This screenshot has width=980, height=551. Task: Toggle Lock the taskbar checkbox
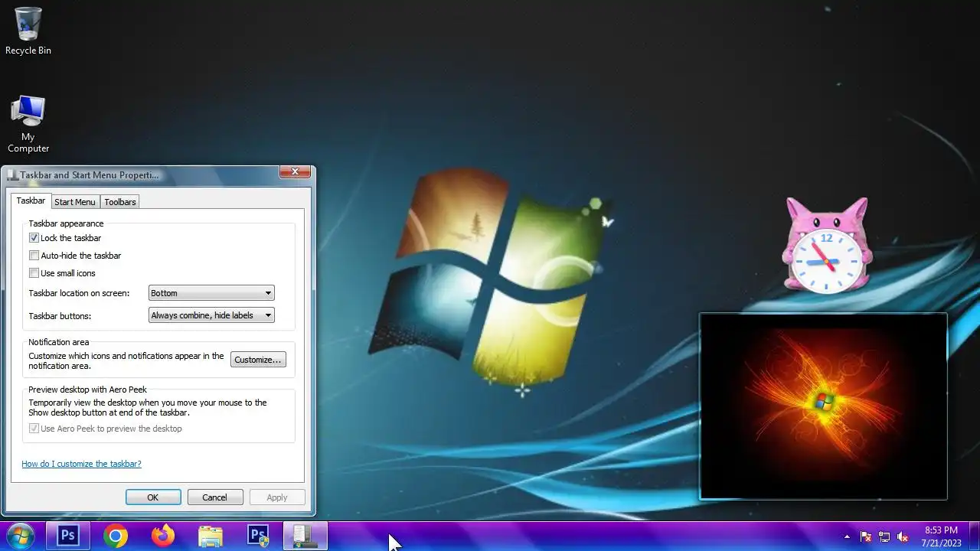coord(34,238)
